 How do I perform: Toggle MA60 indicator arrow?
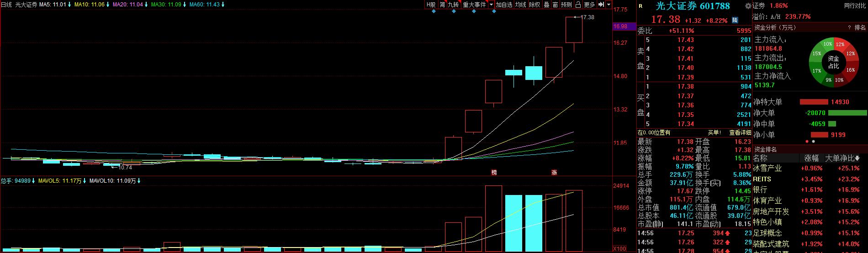point(223,5)
